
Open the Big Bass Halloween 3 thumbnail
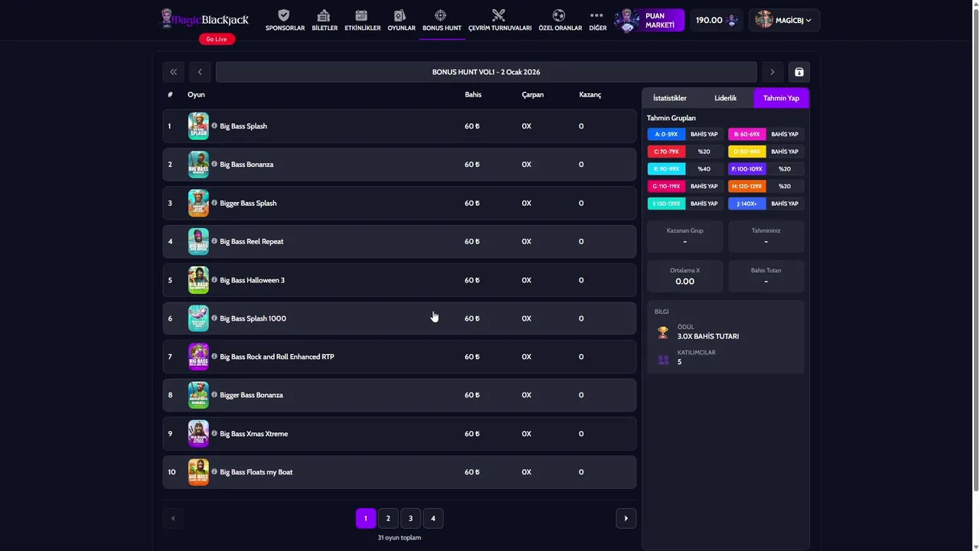(198, 280)
